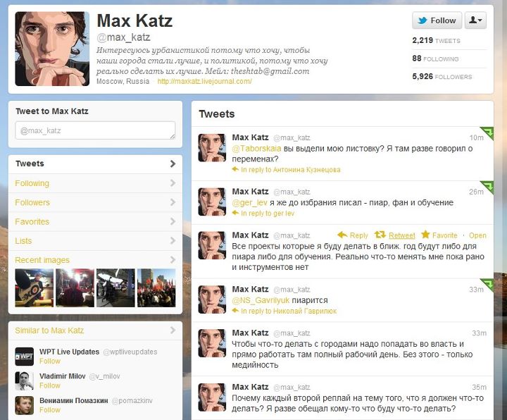The width and height of the screenshot is (507, 420).
Task: Focus the Tweet to @max_katz text box
Action: pos(95,131)
